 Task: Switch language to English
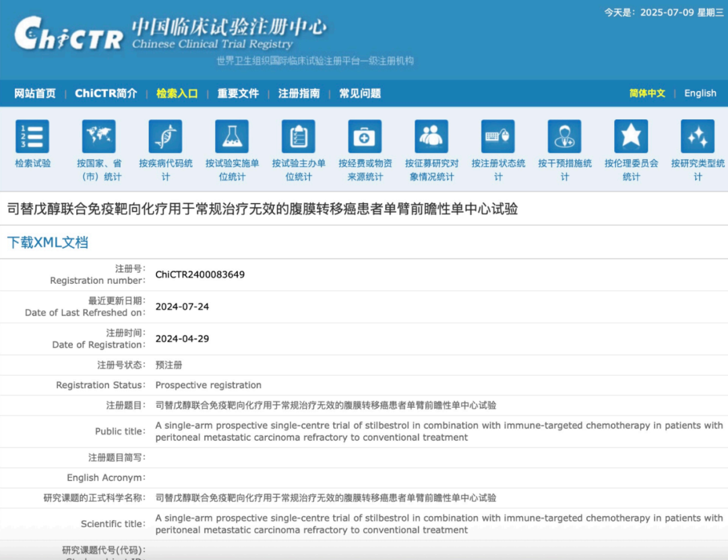coord(700,93)
